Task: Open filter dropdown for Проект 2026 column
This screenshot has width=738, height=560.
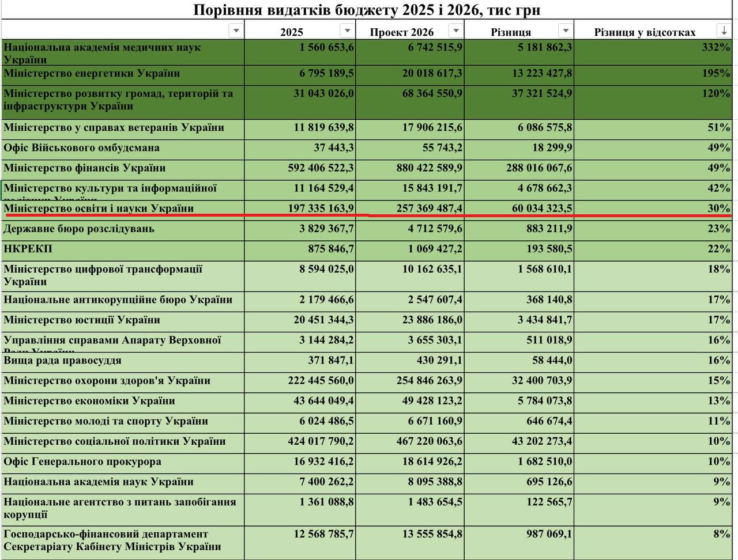Action: (x=455, y=31)
